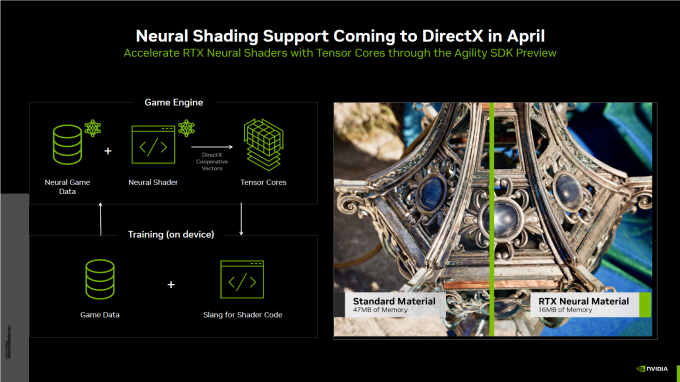Image resolution: width=680 pixels, height=382 pixels.
Task: Click the Neural Game Data database icon
Action: (x=67, y=145)
